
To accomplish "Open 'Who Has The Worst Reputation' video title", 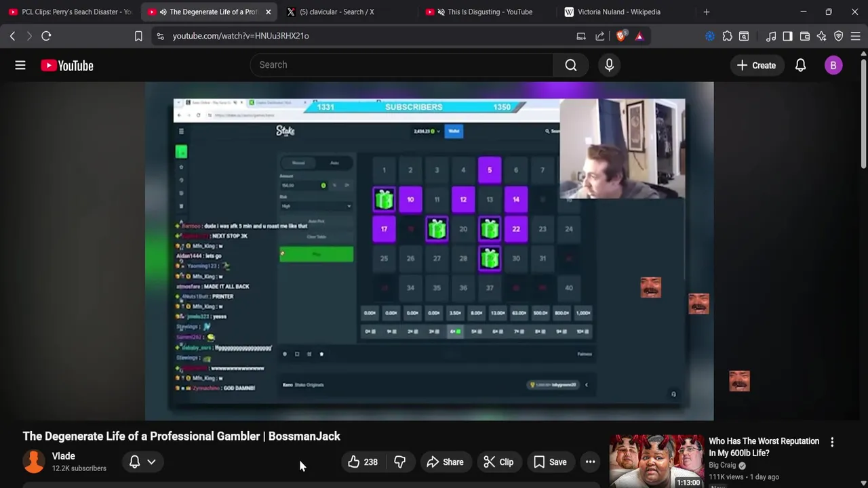I will point(764,447).
